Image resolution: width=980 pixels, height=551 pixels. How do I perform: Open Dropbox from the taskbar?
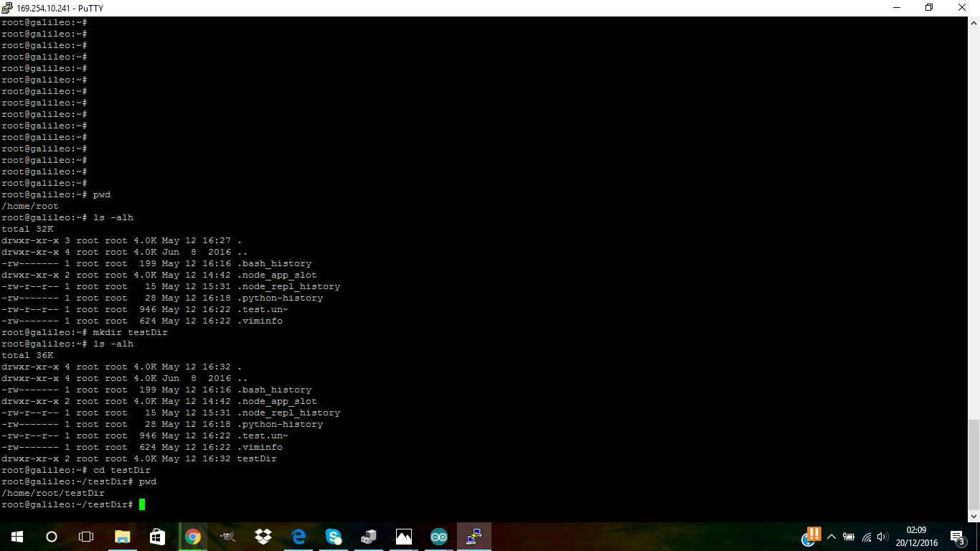(x=263, y=537)
